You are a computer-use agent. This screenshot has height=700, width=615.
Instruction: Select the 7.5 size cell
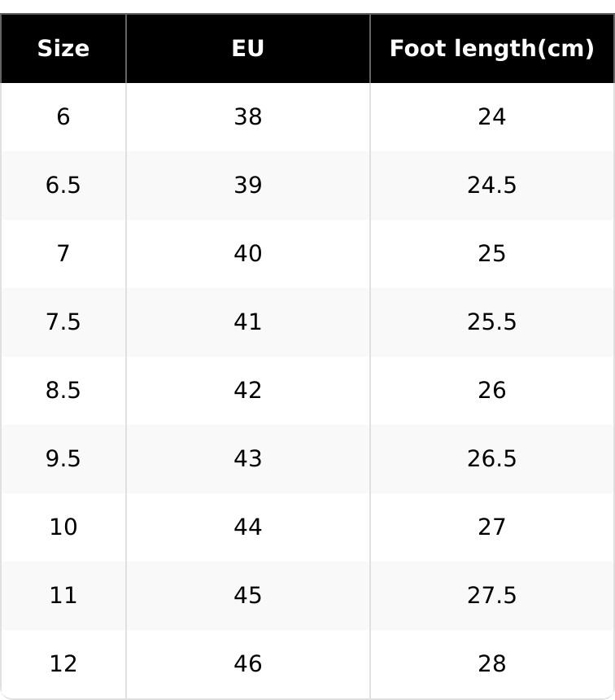[63, 322]
